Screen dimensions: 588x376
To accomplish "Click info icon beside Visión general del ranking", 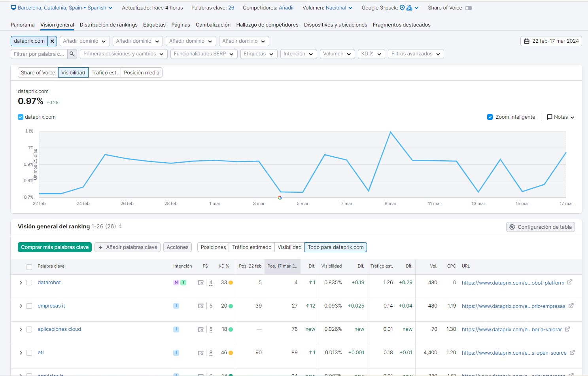I will [x=120, y=226].
